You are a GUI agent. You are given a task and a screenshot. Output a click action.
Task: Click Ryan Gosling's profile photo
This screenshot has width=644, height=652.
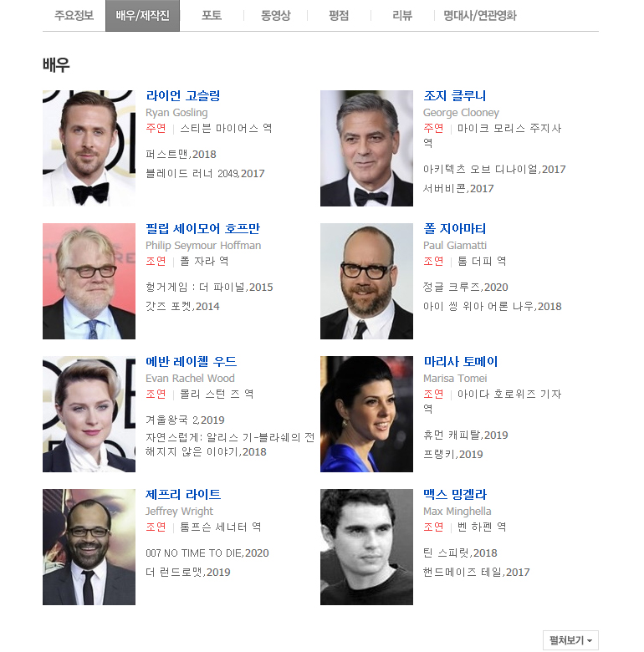coord(89,148)
